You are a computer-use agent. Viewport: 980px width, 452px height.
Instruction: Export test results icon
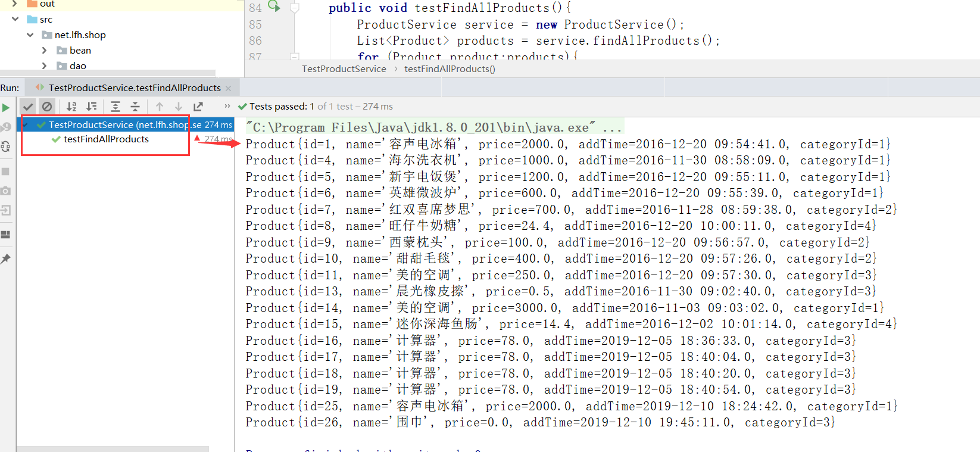click(198, 107)
